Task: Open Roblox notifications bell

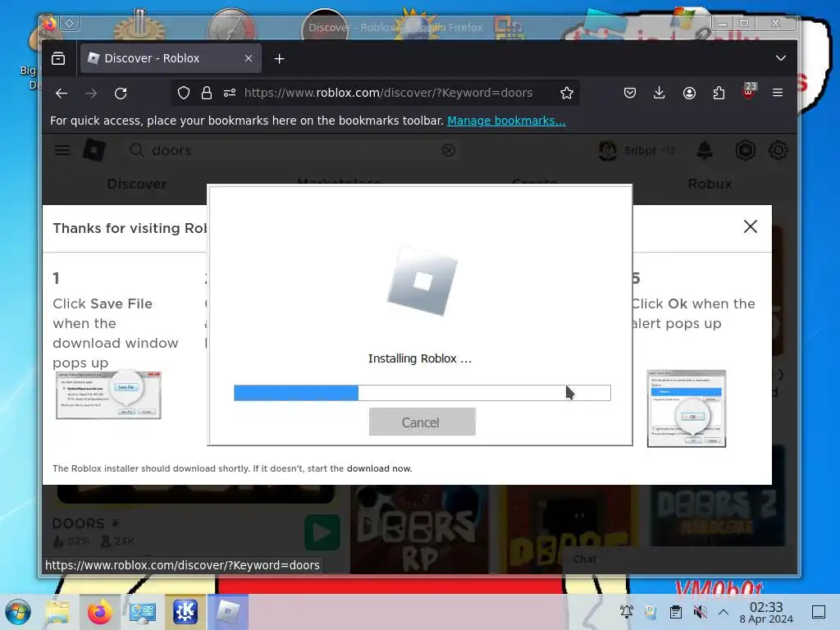Action: click(705, 150)
